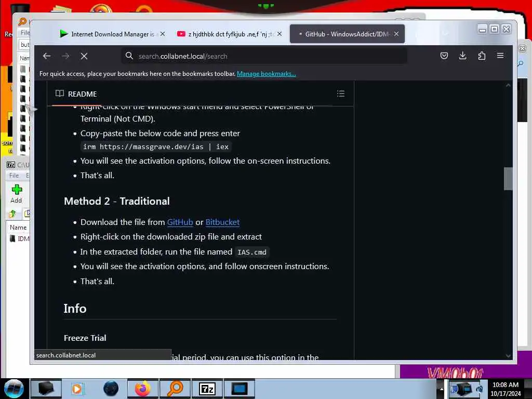The width and height of the screenshot is (532, 399).
Task: Click the Name column header in 7-Zip
Action: click(18, 228)
